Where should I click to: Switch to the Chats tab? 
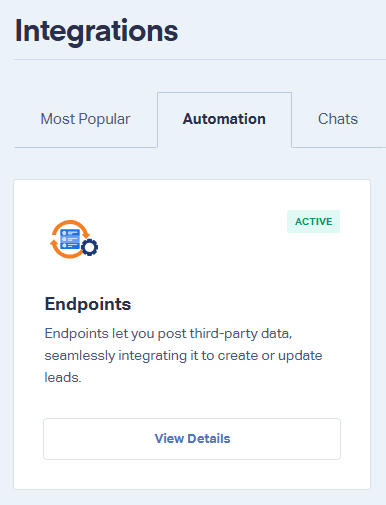pos(338,119)
